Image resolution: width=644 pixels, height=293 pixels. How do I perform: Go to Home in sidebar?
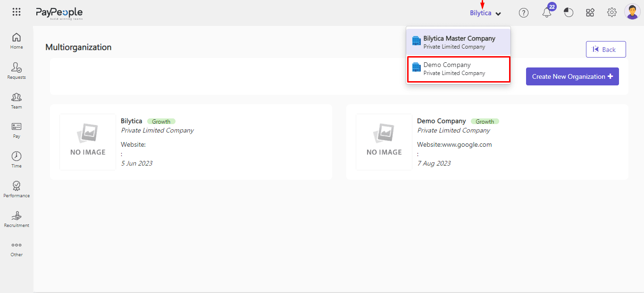(x=17, y=41)
